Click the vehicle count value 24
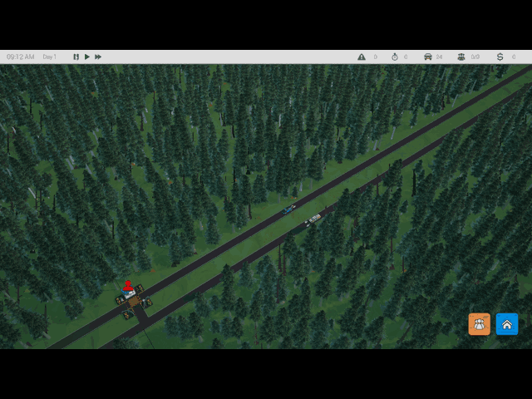This screenshot has width=532, height=399. (x=440, y=57)
